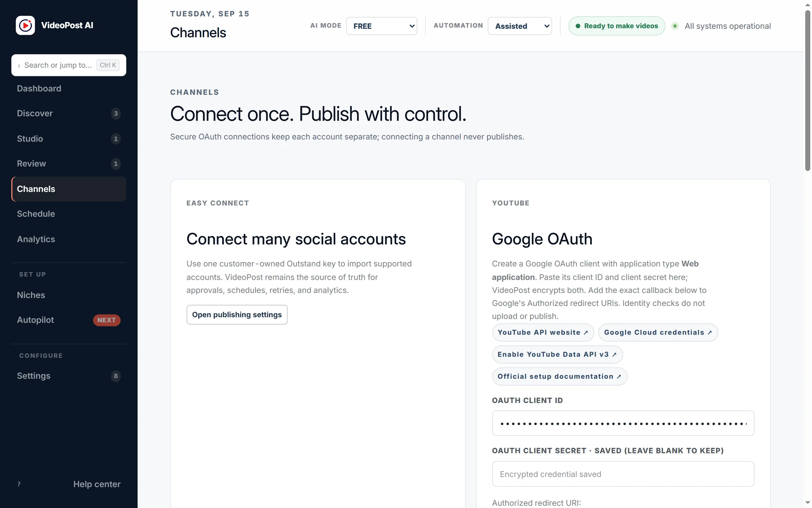Viewport: 812px width, 508px height.
Task: Open Autopilot setup
Action: pyautogui.click(x=69, y=320)
